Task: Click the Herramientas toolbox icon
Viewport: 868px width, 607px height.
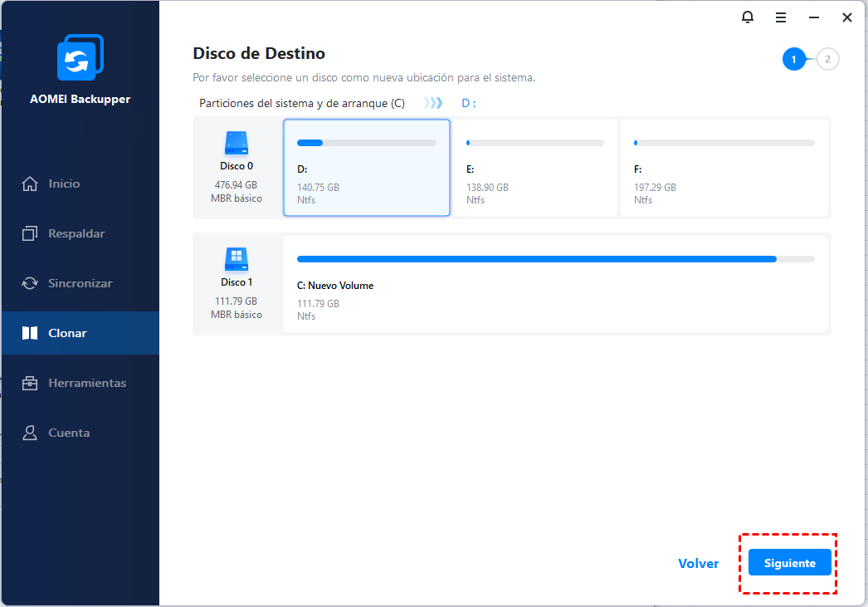Action: click(x=30, y=383)
